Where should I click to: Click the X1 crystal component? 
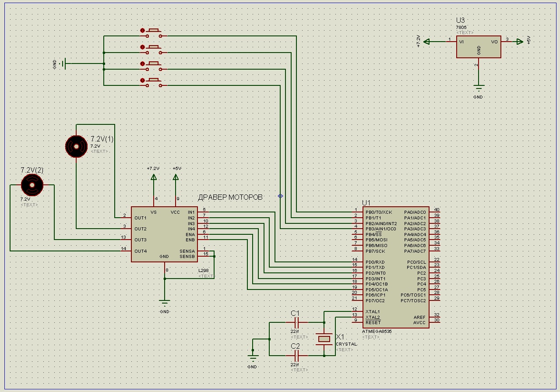tap(324, 339)
